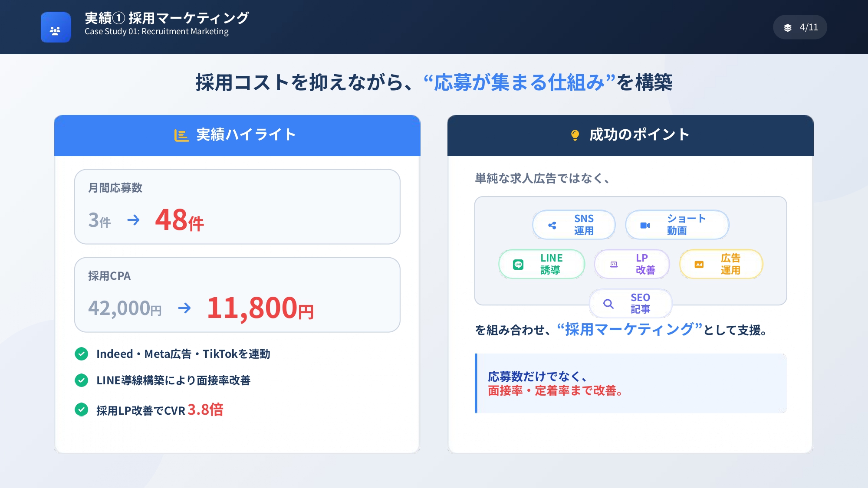Click the laptop icon in LP改善 pill
The width and height of the screenshot is (868, 488).
tap(614, 265)
